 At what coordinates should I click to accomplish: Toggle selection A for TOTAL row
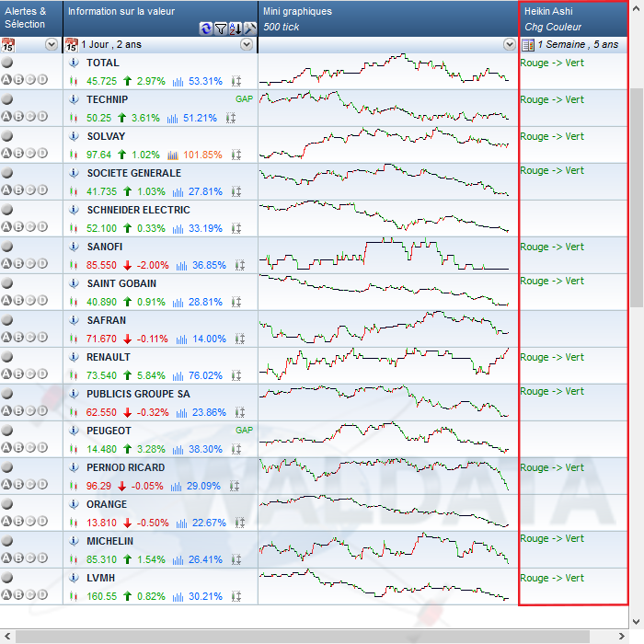pos(6,80)
